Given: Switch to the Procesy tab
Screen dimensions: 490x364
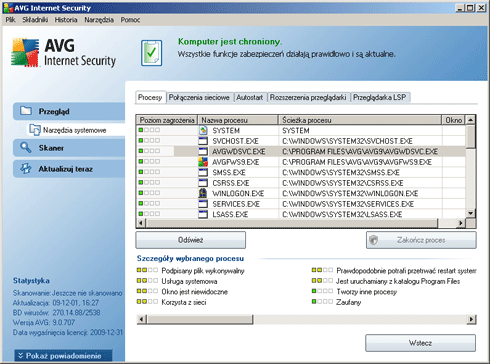Looking at the screenshot, I should tap(150, 97).
